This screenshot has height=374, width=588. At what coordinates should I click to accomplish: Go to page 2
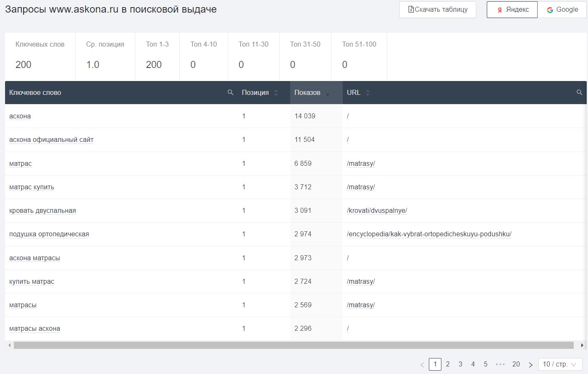tap(448, 364)
